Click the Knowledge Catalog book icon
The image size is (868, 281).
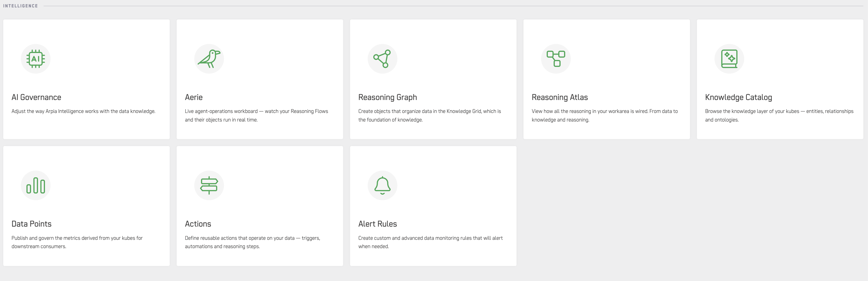[x=729, y=59]
